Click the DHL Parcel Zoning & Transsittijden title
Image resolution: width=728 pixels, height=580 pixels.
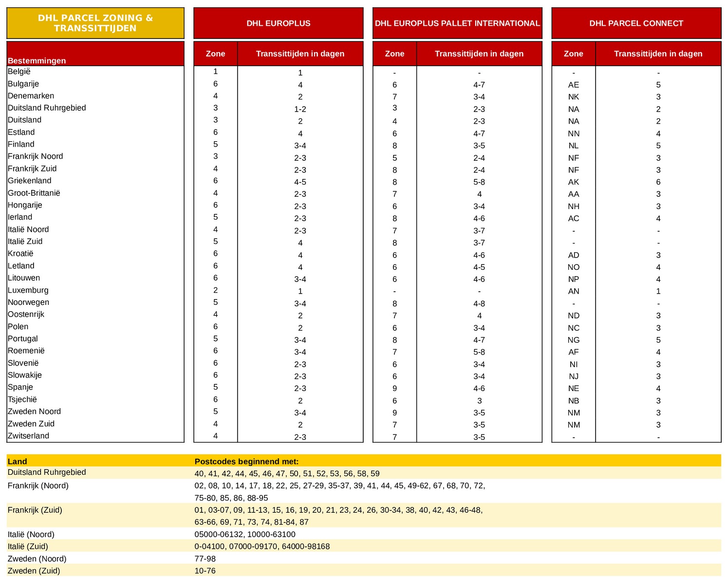(x=95, y=23)
